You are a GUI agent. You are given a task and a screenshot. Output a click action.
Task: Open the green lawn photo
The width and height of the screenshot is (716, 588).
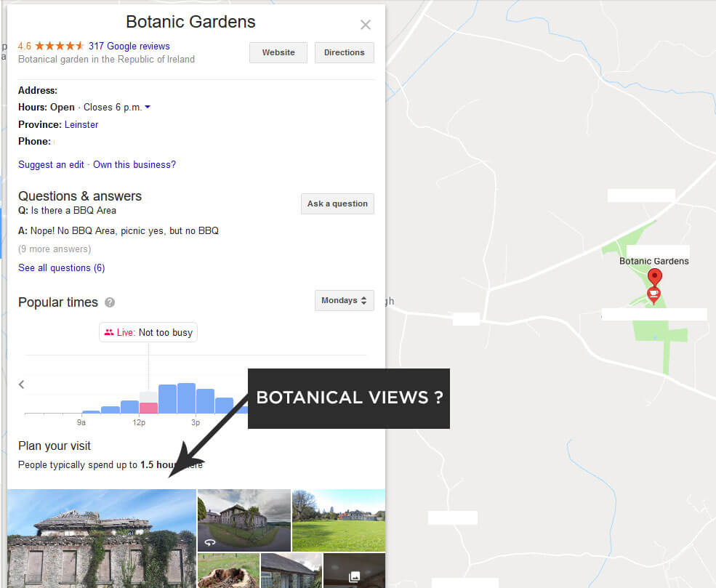339,520
